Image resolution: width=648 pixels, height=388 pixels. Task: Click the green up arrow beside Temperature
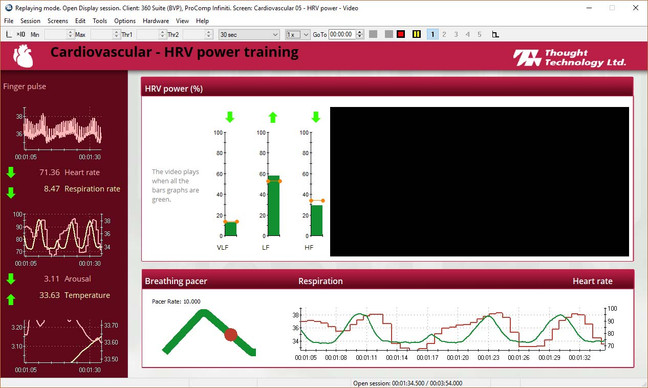[x=11, y=300]
